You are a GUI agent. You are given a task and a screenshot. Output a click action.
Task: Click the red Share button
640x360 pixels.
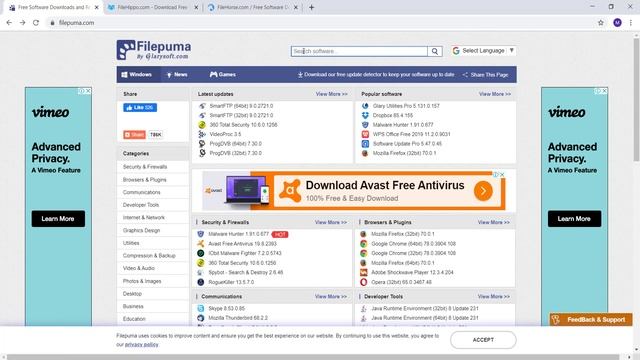pos(134,135)
